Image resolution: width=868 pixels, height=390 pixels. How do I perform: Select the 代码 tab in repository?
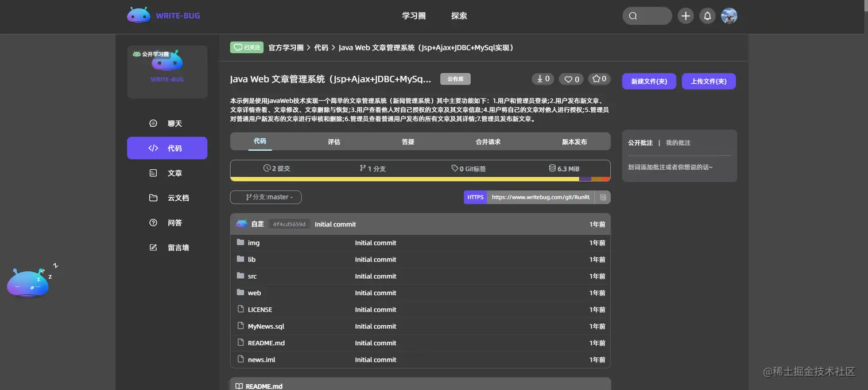tap(260, 141)
